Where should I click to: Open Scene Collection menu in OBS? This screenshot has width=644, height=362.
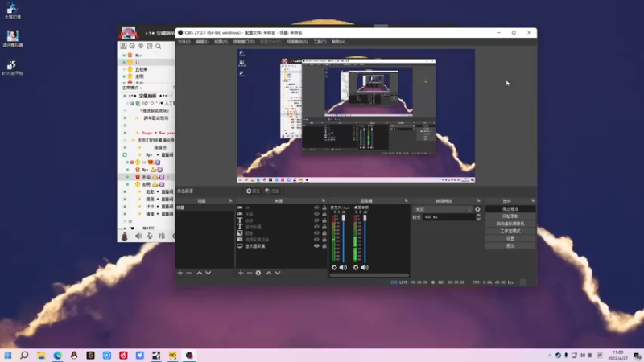click(297, 42)
